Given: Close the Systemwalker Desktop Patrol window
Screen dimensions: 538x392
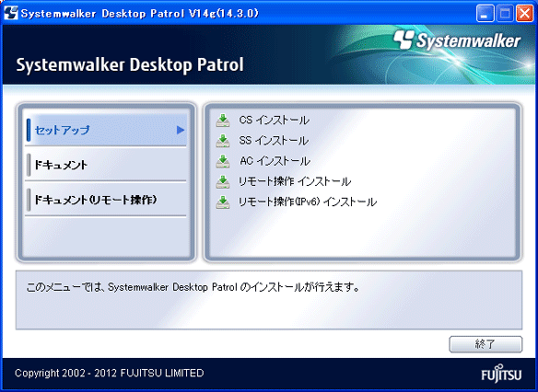Looking at the screenshot, I should pyautogui.click(x=525, y=14).
